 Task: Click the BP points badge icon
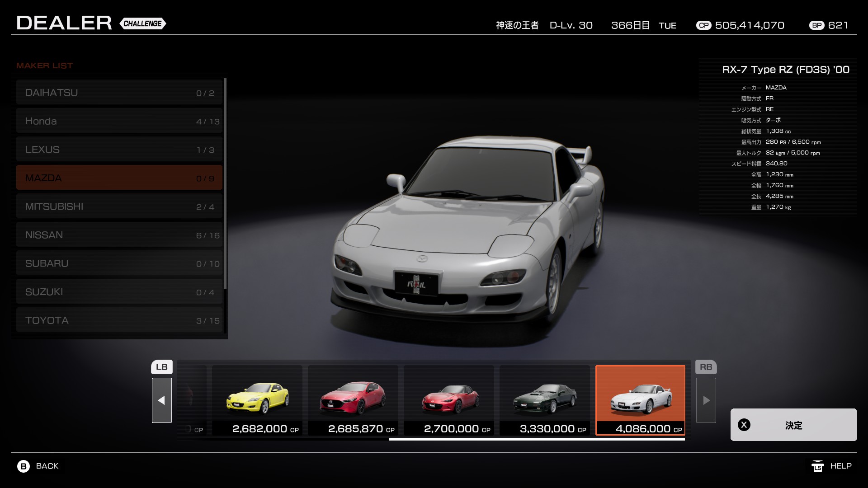817,25
